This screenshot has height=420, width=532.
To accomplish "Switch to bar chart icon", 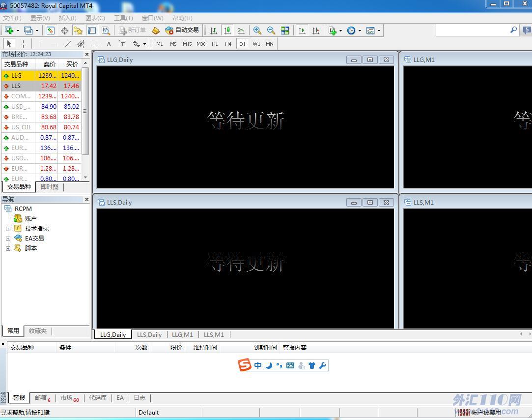I will [x=213, y=30].
